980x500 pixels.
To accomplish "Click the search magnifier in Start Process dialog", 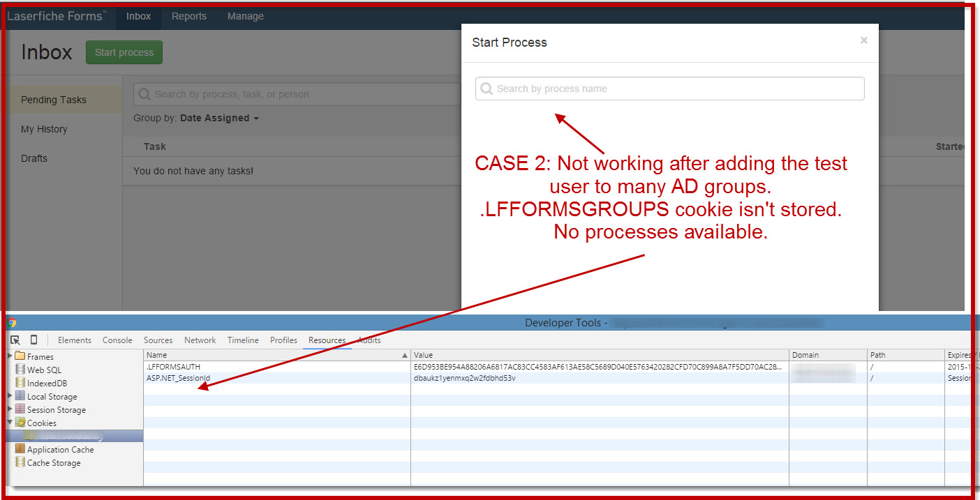I will (487, 89).
